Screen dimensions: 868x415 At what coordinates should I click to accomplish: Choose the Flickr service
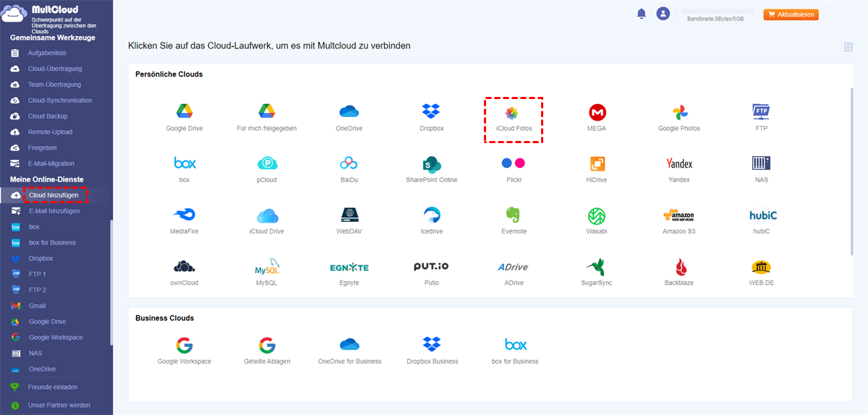pos(514,163)
